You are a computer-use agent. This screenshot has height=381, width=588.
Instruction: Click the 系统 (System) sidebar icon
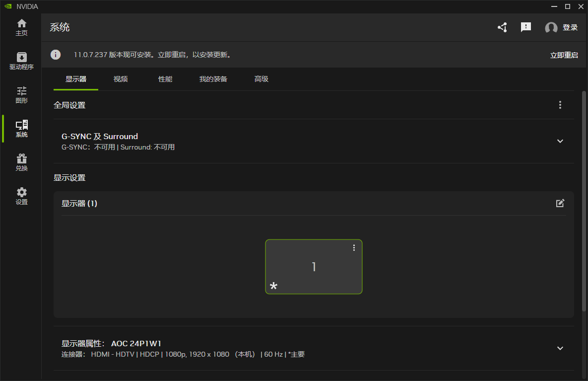tap(21, 128)
